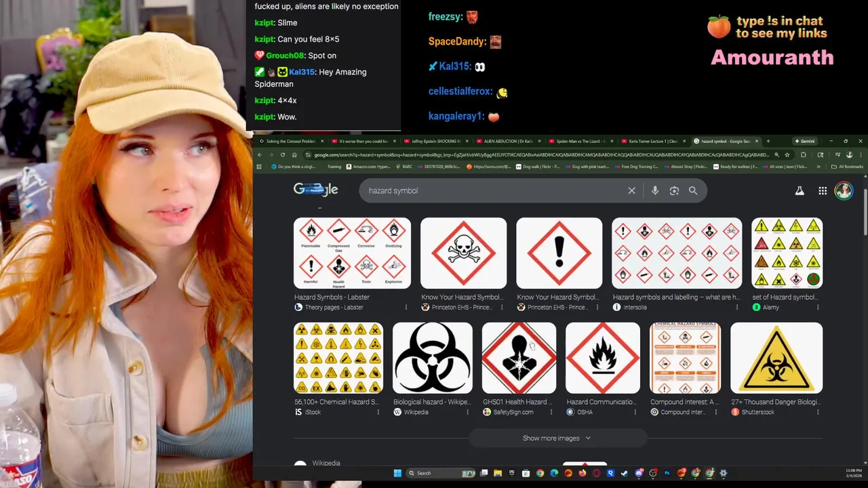Click the Gemini button in Chrome
The height and width of the screenshot is (488, 868).
coord(804,141)
